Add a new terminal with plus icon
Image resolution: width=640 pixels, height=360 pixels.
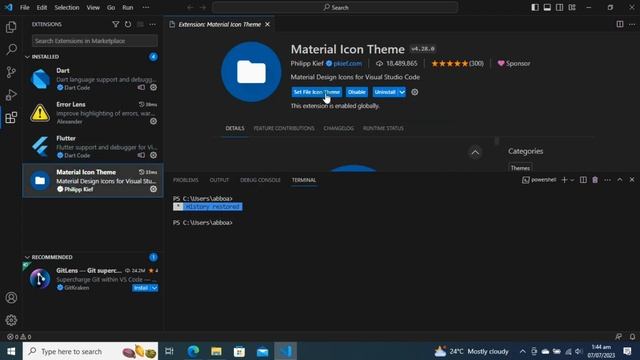pos(564,180)
